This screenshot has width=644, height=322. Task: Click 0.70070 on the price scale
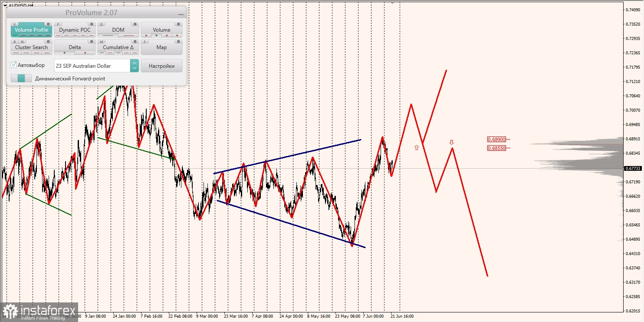pyautogui.click(x=634, y=110)
